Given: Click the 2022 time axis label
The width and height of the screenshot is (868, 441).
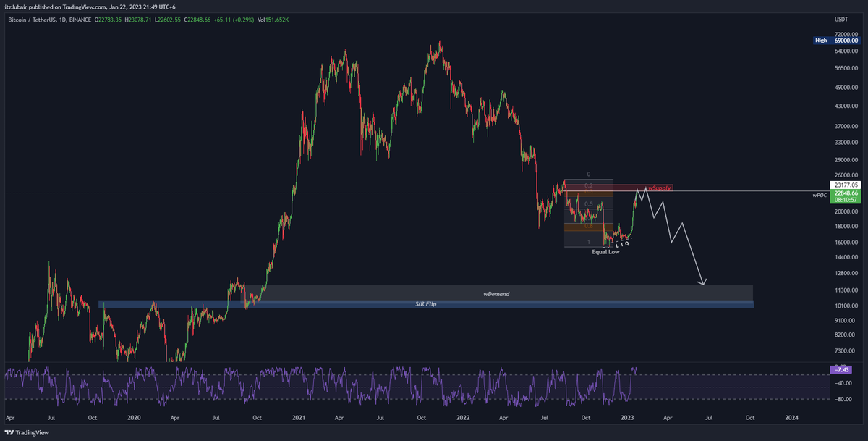Looking at the screenshot, I should [x=464, y=418].
